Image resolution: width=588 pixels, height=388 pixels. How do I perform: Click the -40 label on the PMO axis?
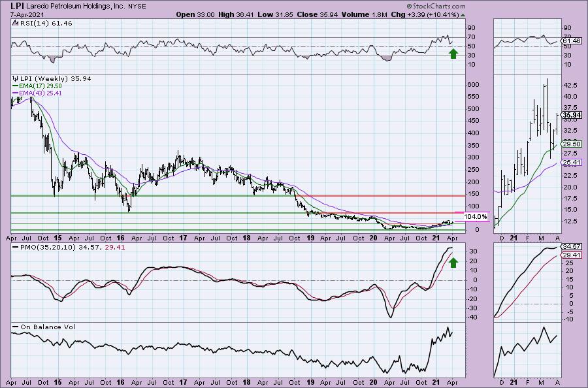point(472,317)
